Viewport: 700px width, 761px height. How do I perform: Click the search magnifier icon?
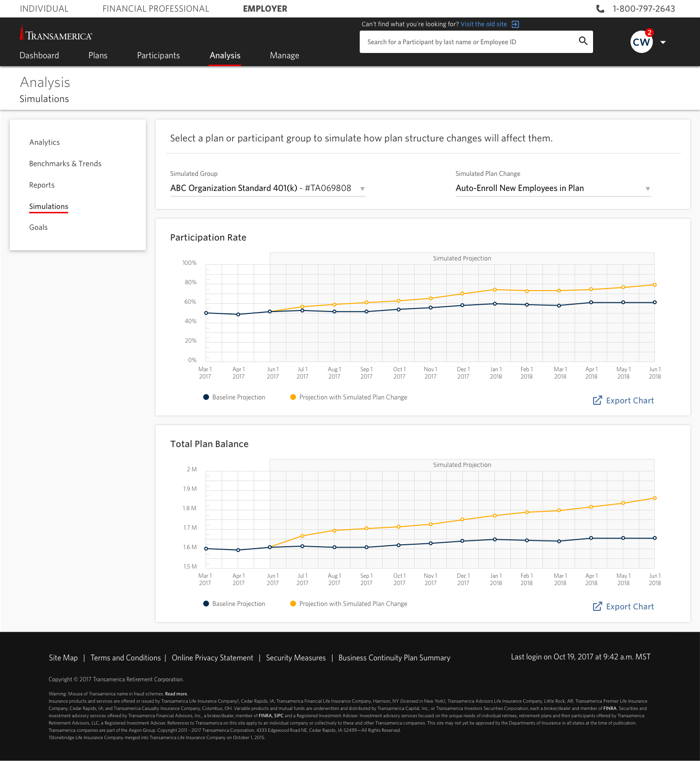pyautogui.click(x=583, y=41)
